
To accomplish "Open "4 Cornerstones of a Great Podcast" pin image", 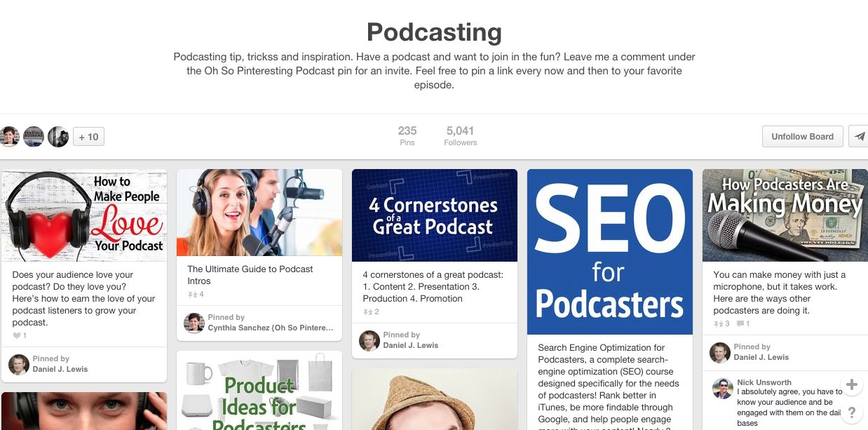I will tap(435, 215).
